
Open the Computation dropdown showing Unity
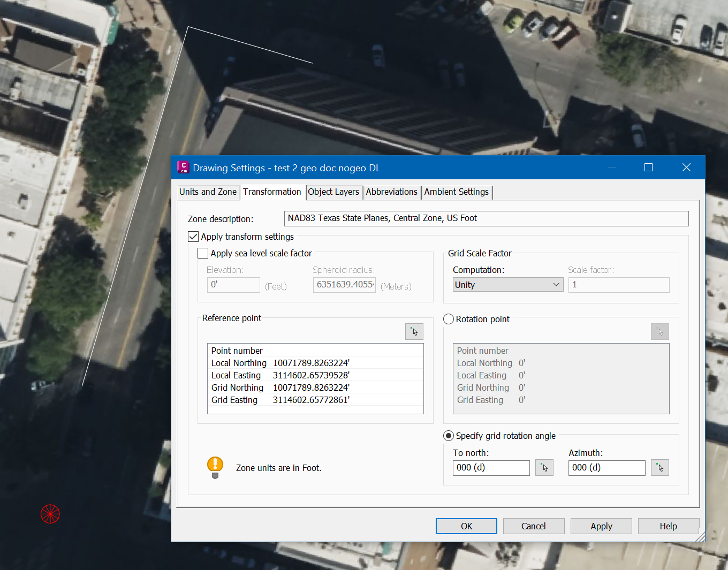pyautogui.click(x=556, y=284)
